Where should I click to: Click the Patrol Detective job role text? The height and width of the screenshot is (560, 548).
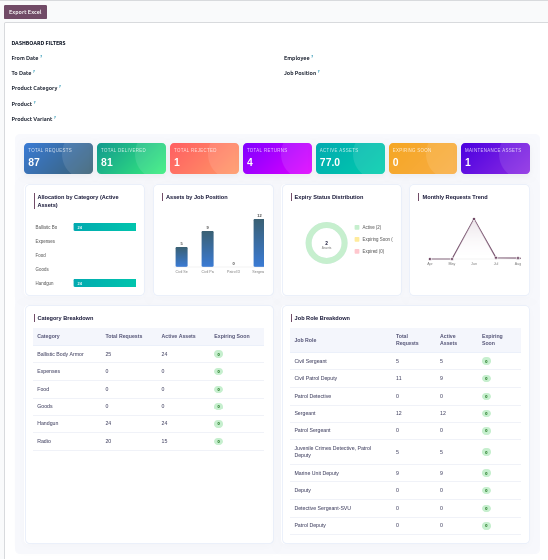(313, 396)
